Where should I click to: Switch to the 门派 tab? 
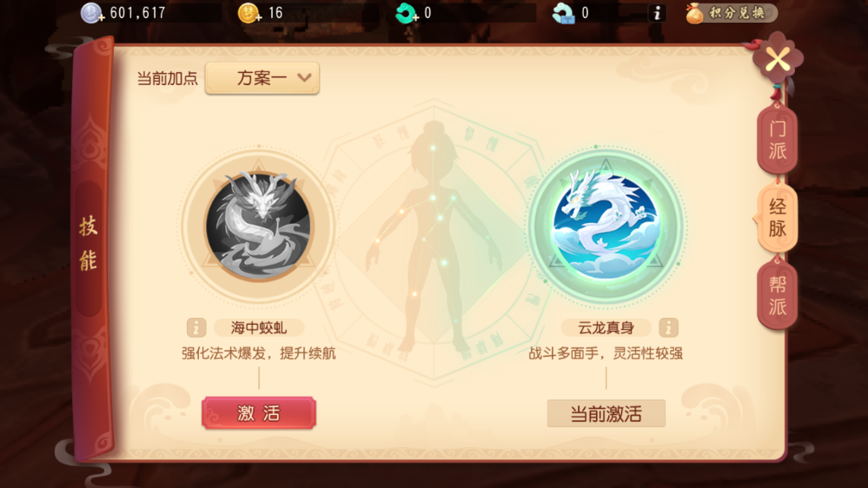pos(777,140)
